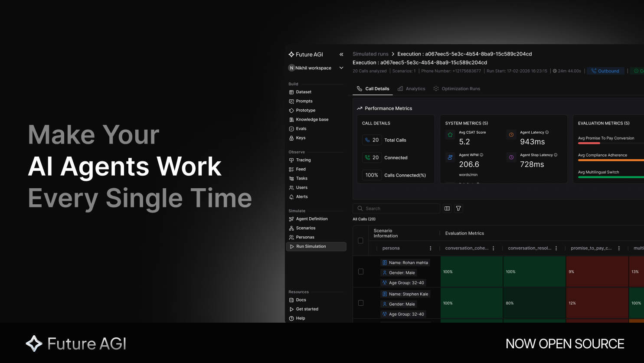The height and width of the screenshot is (363, 644).
Task: Go to Prototype in the sidebar
Action: (302, 110)
